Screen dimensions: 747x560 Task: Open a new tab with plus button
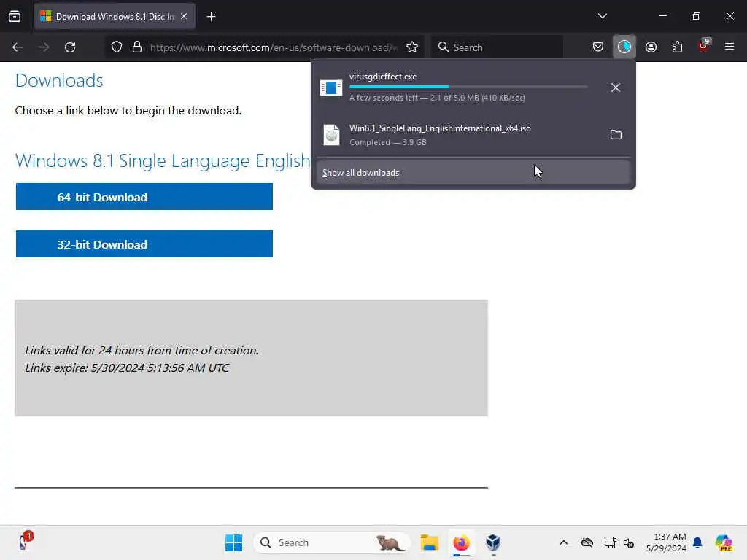211,17
